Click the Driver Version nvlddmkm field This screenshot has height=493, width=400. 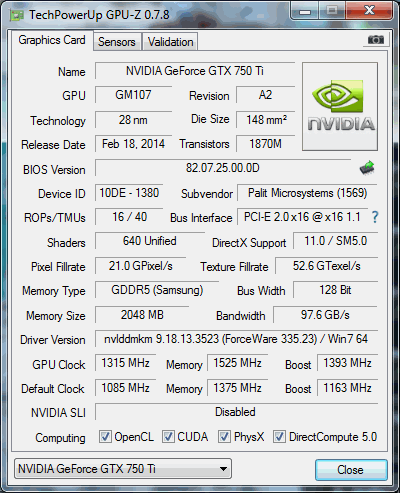tap(236, 339)
